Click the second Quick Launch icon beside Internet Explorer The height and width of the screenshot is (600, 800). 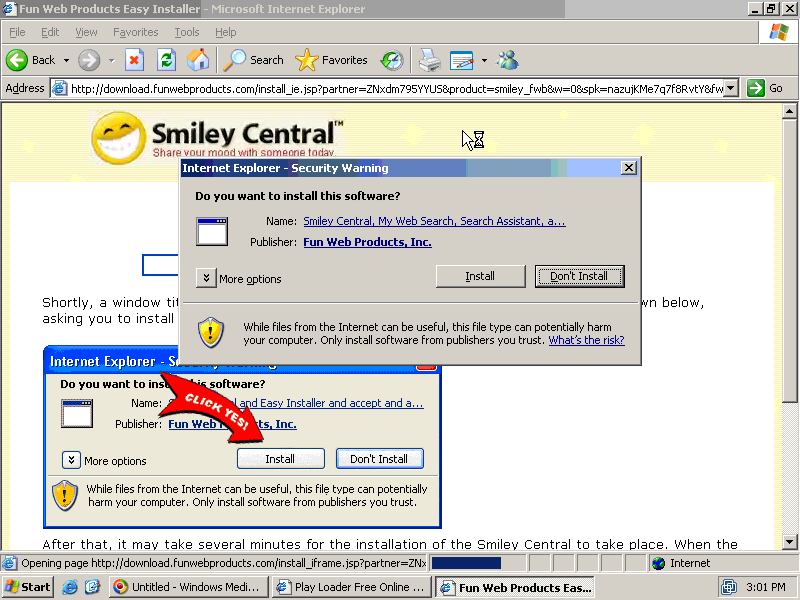tap(92, 587)
